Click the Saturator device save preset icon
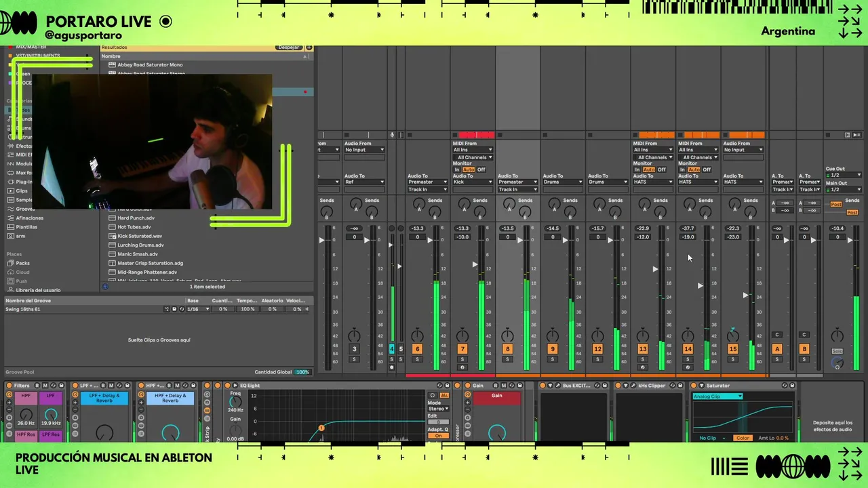 [791, 386]
